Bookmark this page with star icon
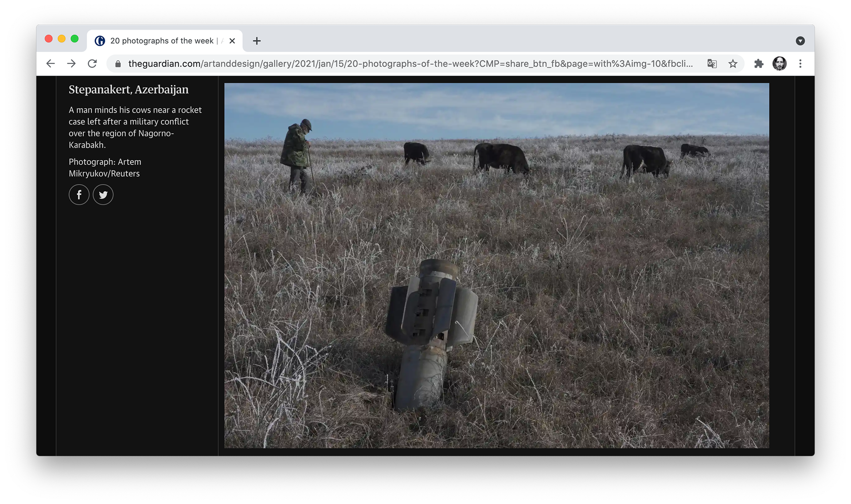 pos(733,63)
